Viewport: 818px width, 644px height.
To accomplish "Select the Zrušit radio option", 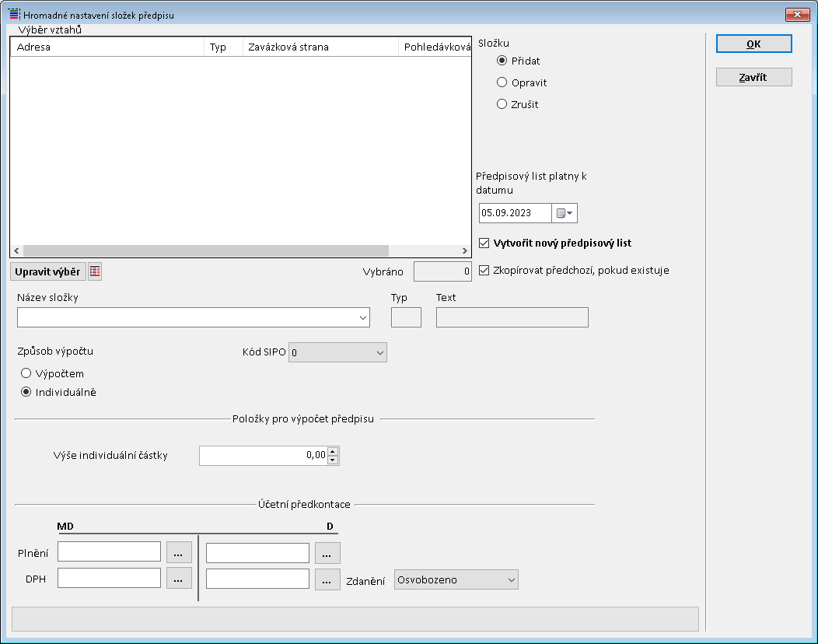I will click(502, 104).
